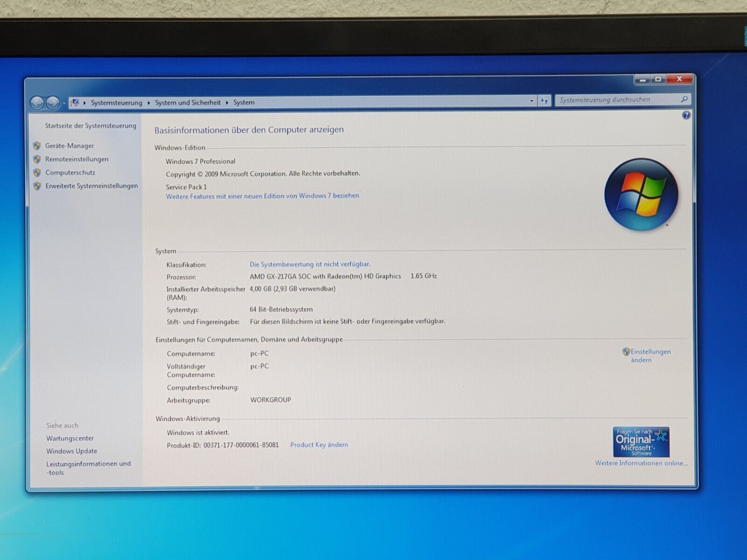Click Erweiterte Systemeinstellungen link
Image resolution: width=747 pixels, height=560 pixels.
(92, 186)
